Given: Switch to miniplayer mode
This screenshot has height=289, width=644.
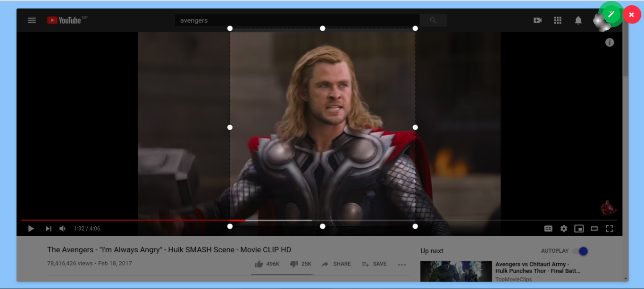Looking at the screenshot, I should point(579,229).
